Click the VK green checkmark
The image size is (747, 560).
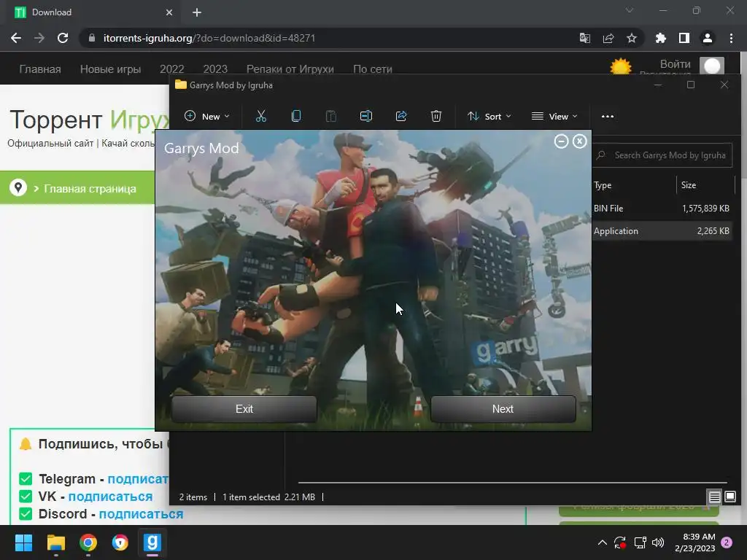point(26,497)
